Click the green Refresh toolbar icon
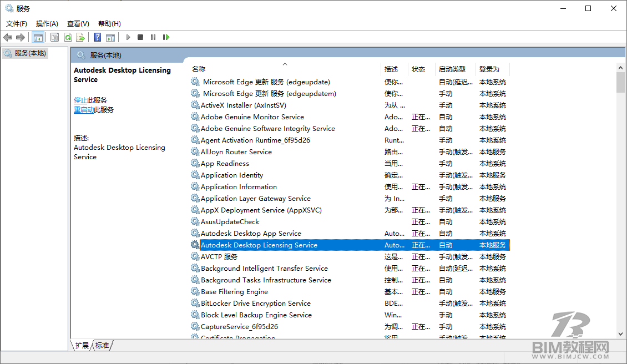This screenshot has width=627, height=364. click(68, 37)
